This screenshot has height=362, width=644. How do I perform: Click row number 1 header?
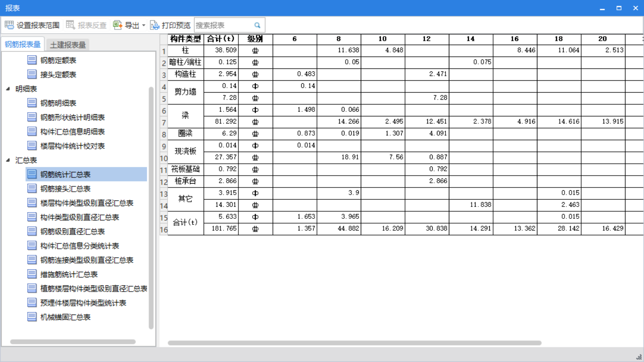pos(164,51)
